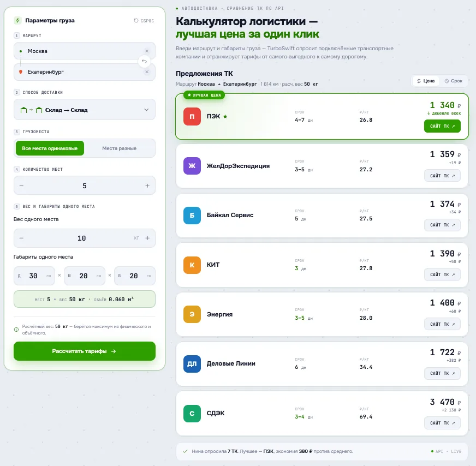Screen dimensions: 476x466
Task: Increase количество мест with plus
Action: 147,186
